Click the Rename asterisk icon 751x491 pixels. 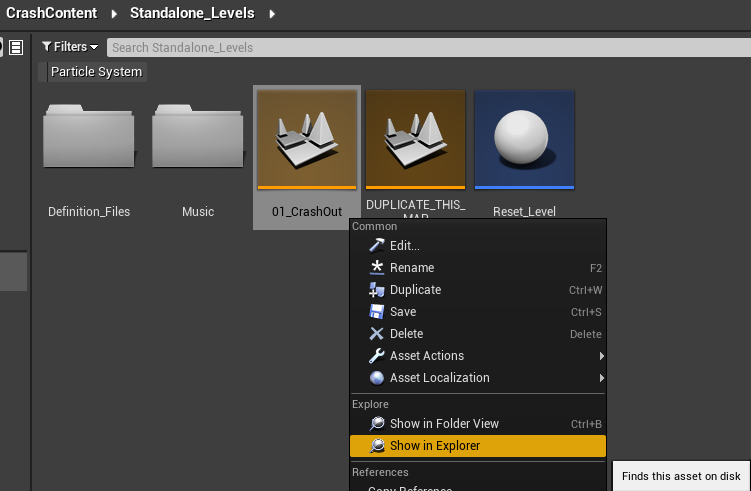pos(377,267)
